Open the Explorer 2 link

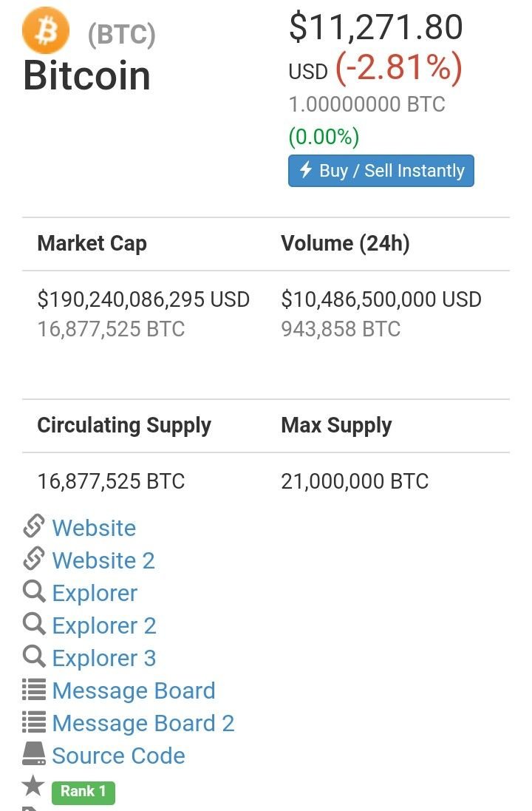(104, 626)
